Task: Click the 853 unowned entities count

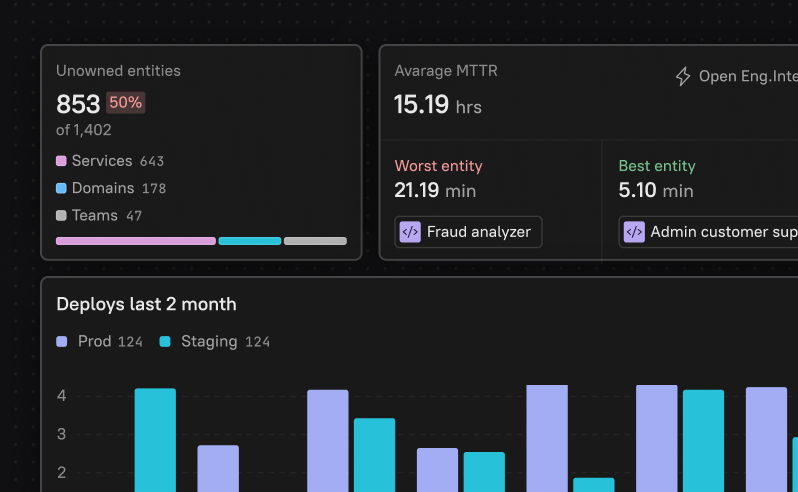Action: point(78,104)
